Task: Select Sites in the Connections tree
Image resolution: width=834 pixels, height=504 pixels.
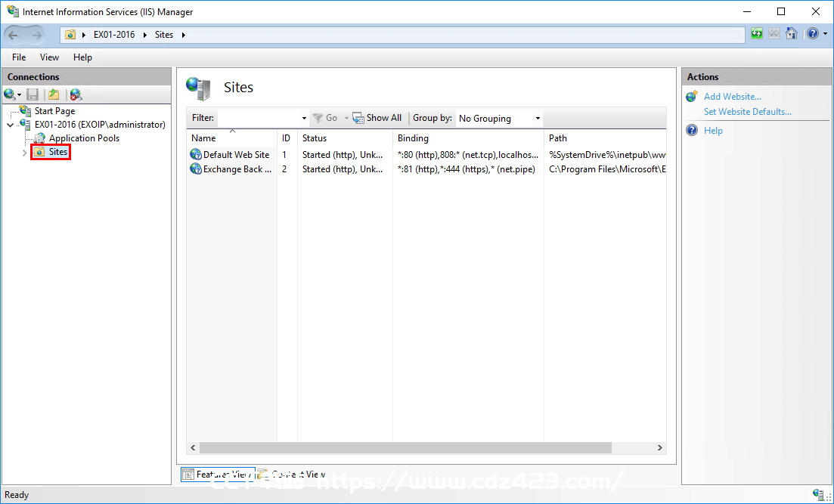Action: pos(58,152)
